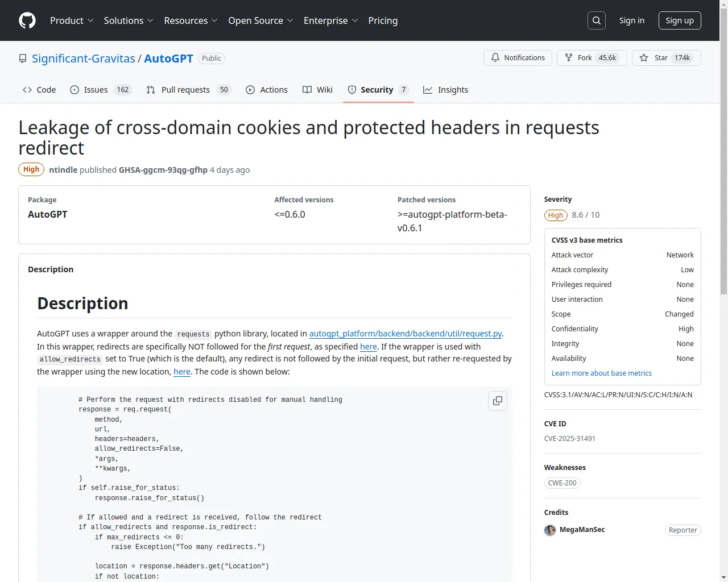Open the Enterprise dropdown
Viewport: 728px width, 582px height.
331,20
